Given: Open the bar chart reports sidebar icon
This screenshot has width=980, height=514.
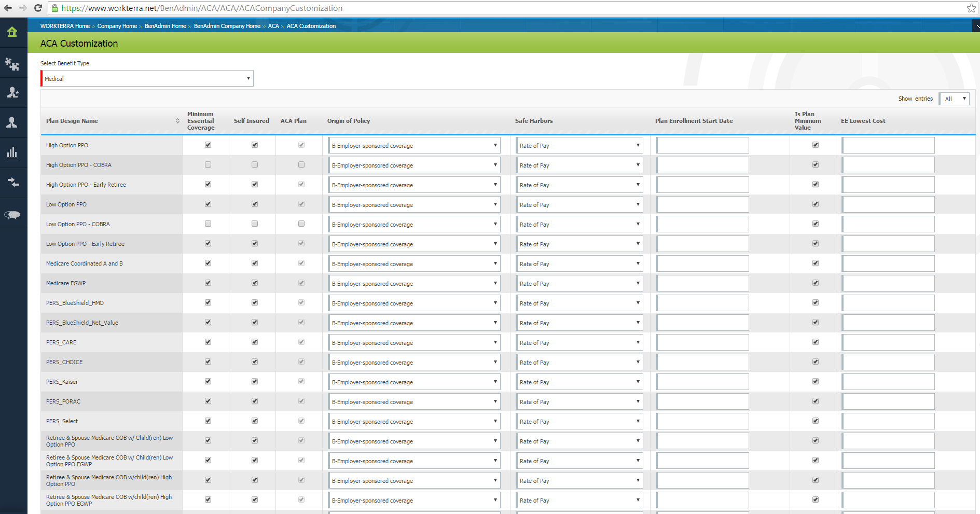Looking at the screenshot, I should pyautogui.click(x=12, y=152).
